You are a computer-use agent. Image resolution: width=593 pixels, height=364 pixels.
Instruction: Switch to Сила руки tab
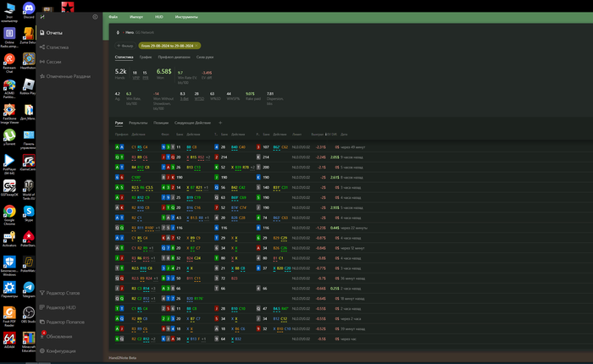(x=205, y=57)
